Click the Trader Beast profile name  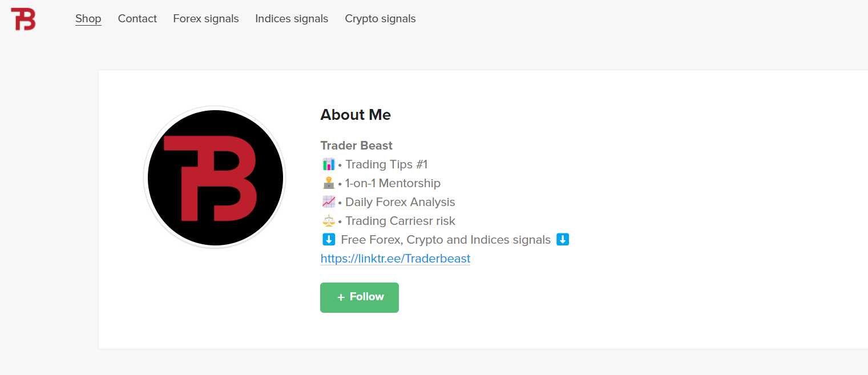tap(357, 146)
